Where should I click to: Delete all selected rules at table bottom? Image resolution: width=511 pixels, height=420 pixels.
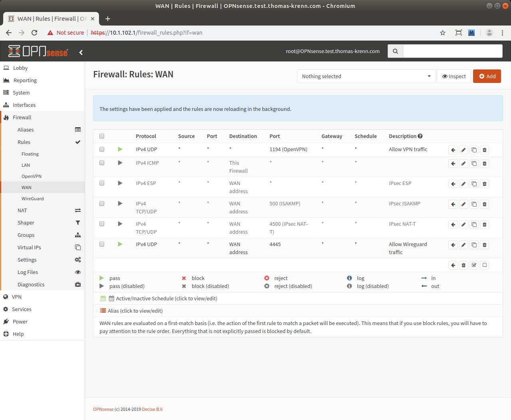click(x=463, y=265)
